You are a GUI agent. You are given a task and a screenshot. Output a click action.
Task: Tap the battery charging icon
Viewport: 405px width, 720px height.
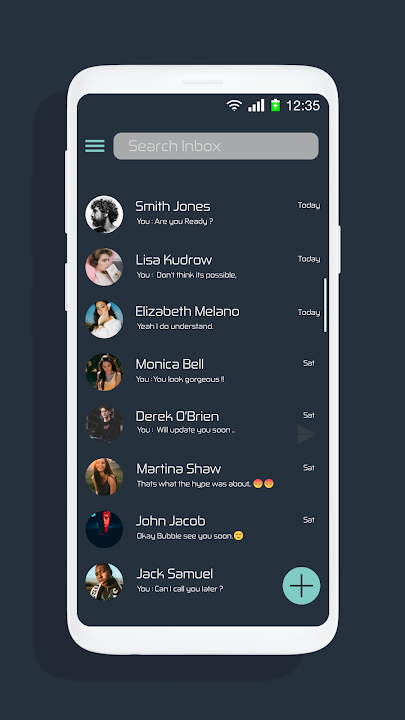pyautogui.click(x=275, y=105)
